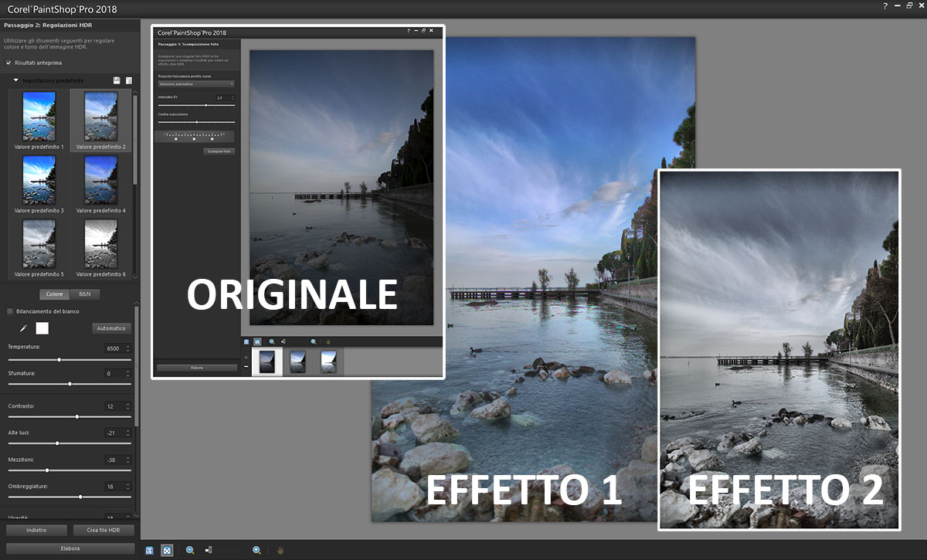
Task: Click the preset options icon beside save
Action: click(x=129, y=80)
